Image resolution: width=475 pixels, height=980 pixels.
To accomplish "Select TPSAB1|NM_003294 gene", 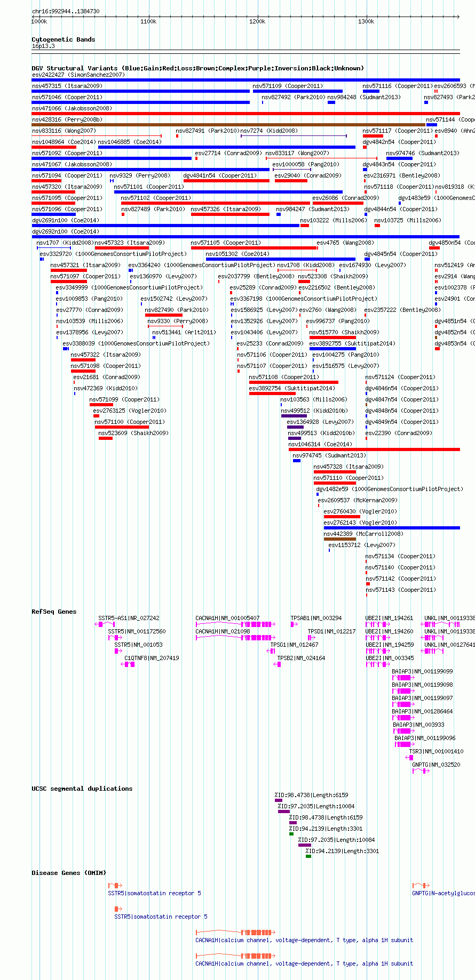I will click(316, 618).
